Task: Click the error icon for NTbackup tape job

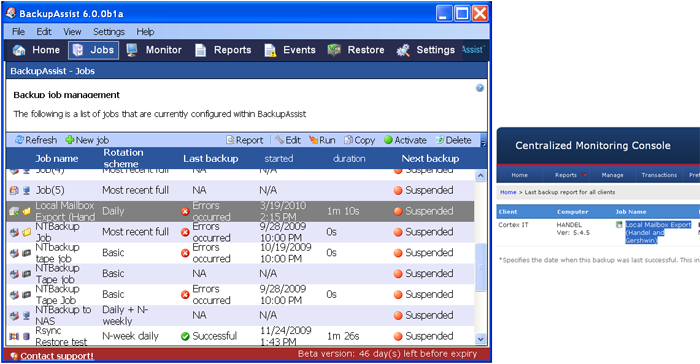Action: point(185,253)
